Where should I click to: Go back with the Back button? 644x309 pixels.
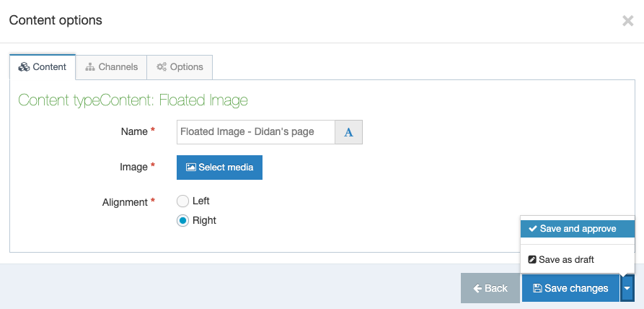coord(490,289)
